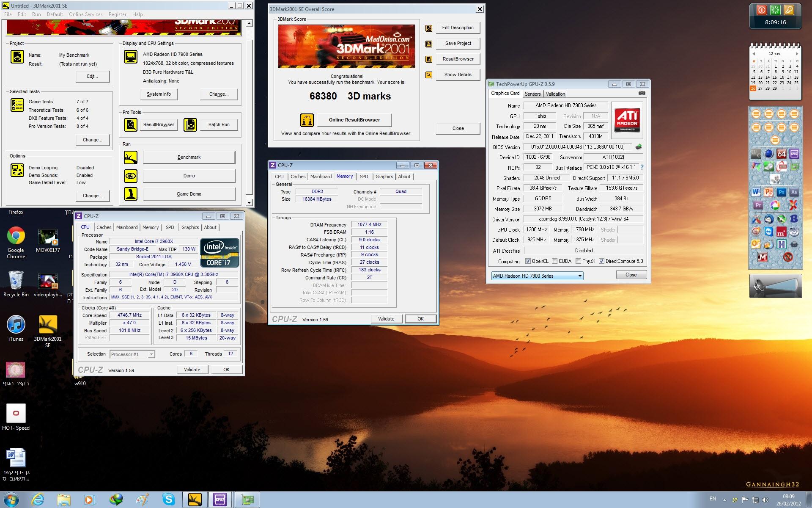Click the Benchmark button
The image size is (812, 508).
tap(189, 157)
